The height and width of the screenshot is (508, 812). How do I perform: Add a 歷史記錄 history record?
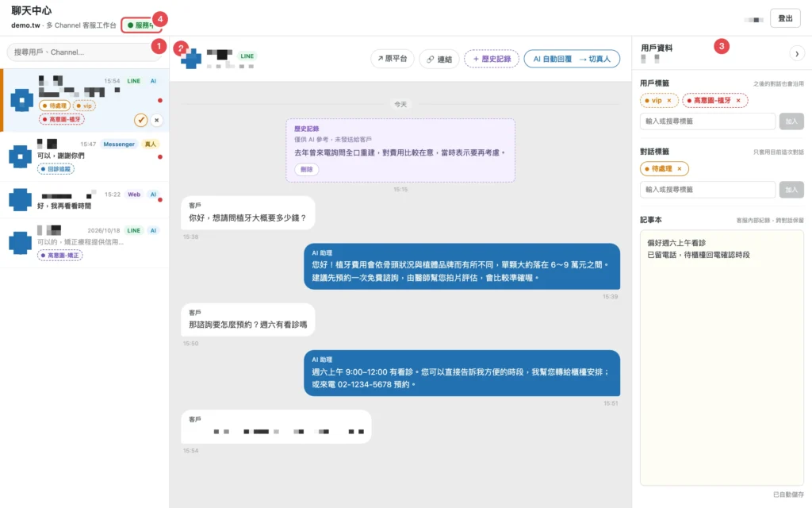click(492, 59)
